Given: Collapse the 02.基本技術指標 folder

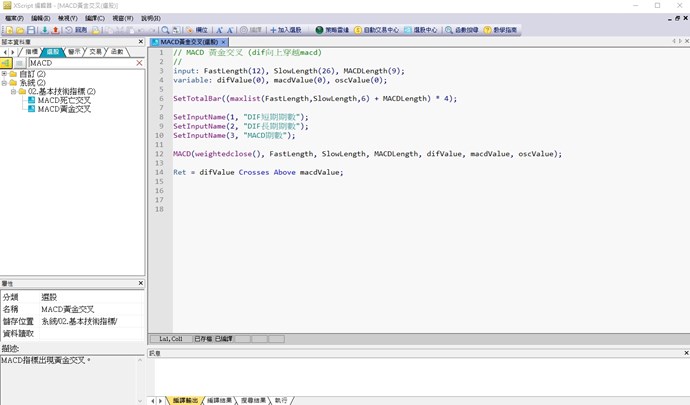Looking at the screenshot, I should [14, 91].
